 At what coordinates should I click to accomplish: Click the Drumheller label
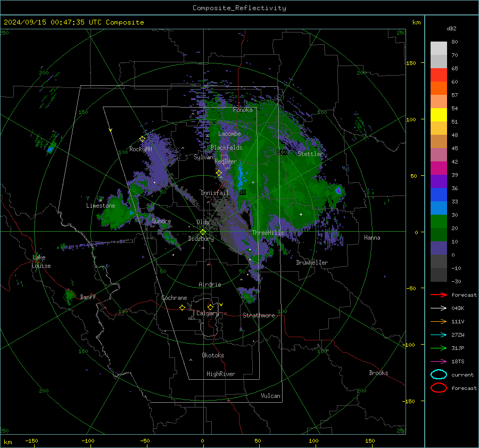point(312,263)
